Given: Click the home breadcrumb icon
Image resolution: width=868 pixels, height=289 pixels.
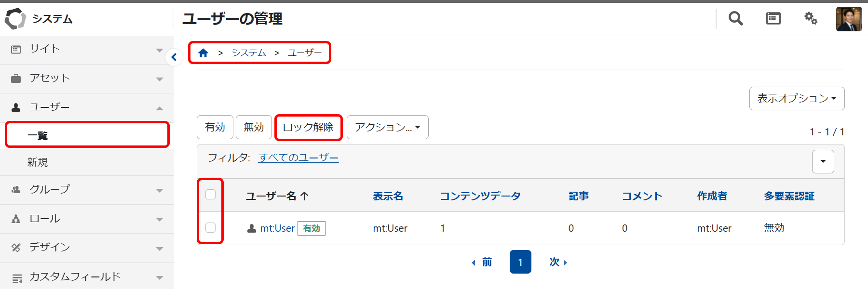Looking at the screenshot, I should click(x=203, y=53).
